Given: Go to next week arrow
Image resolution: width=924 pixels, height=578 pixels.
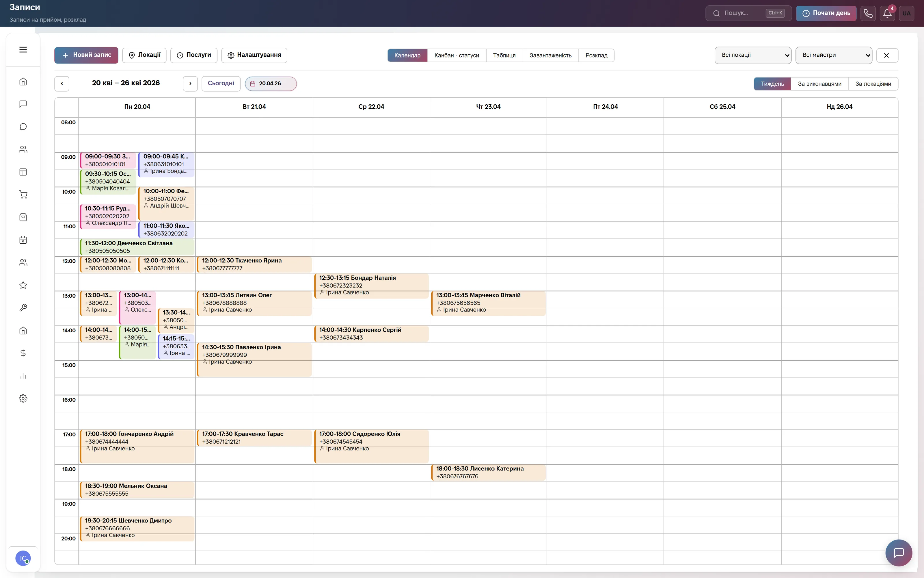Looking at the screenshot, I should [190, 84].
